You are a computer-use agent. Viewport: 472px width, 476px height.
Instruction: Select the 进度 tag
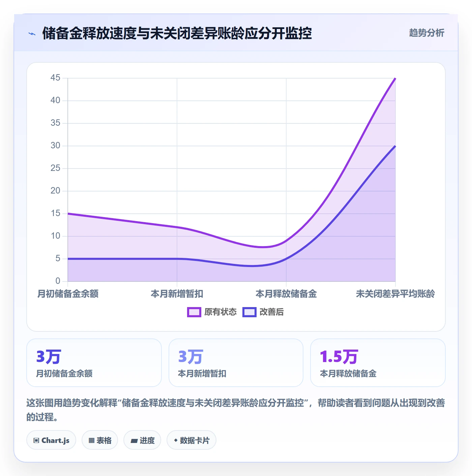[142, 440]
